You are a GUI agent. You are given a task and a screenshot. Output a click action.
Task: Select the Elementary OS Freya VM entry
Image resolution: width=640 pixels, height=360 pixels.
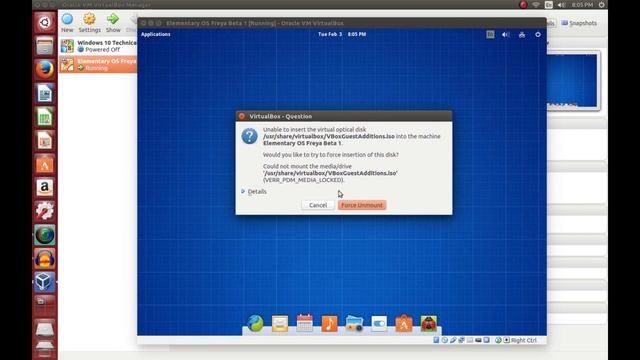click(98, 64)
